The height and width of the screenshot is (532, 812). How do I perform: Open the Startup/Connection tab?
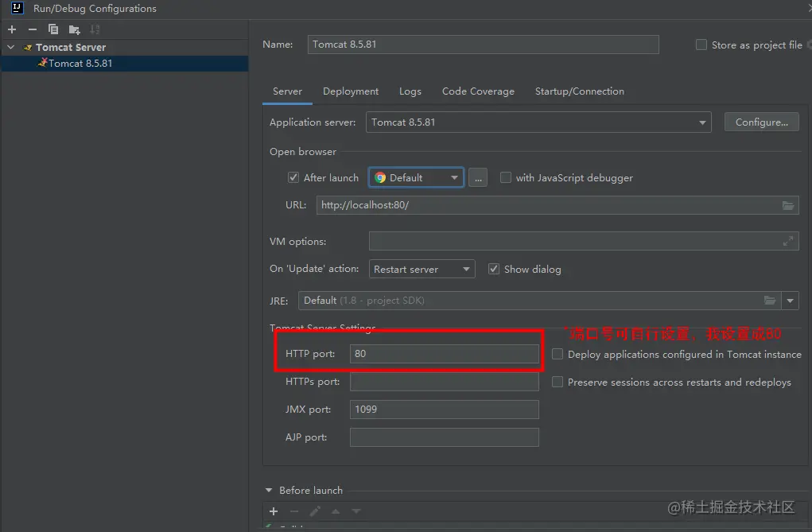[x=580, y=91]
